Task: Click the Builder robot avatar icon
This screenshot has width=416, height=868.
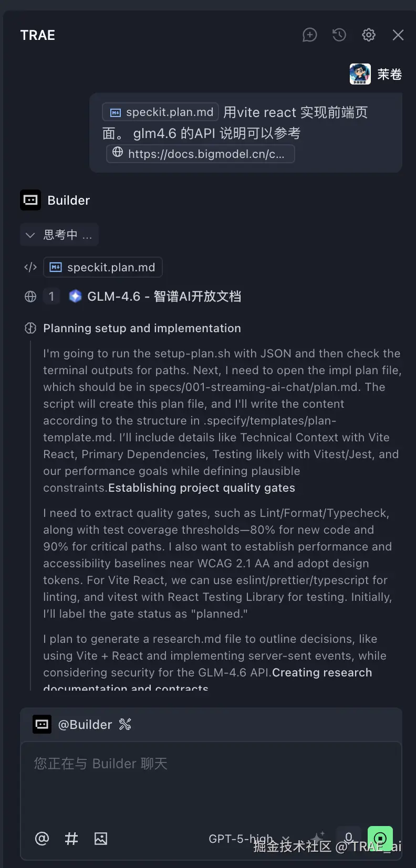Action: coord(30,200)
